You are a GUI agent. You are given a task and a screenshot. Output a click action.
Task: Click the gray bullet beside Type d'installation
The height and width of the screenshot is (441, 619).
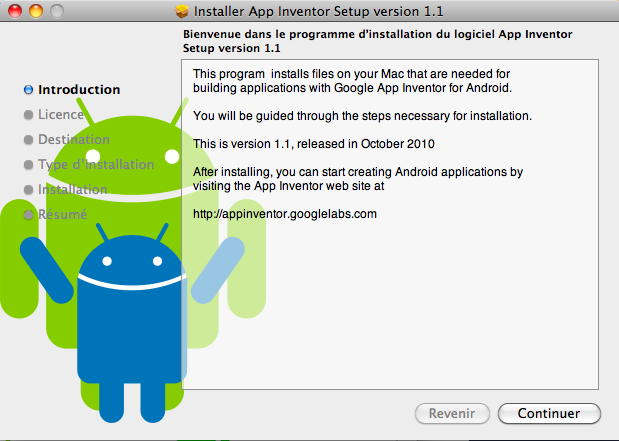click(28, 165)
